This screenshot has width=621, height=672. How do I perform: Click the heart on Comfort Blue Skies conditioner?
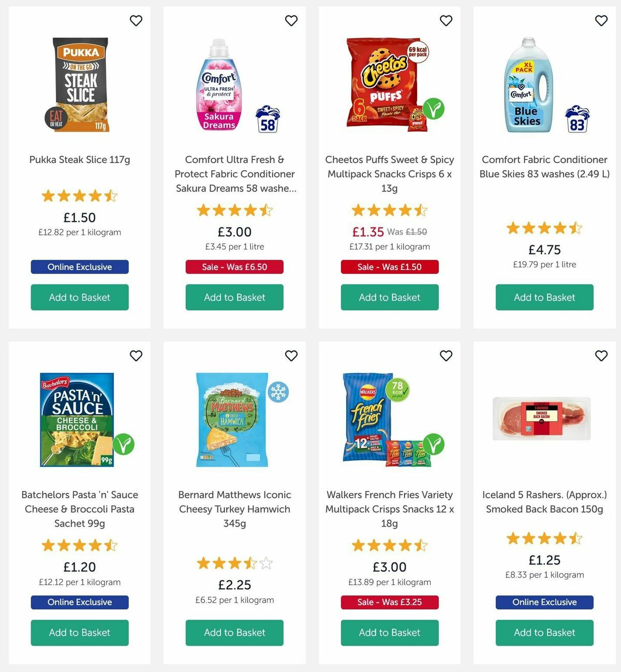tap(601, 21)
